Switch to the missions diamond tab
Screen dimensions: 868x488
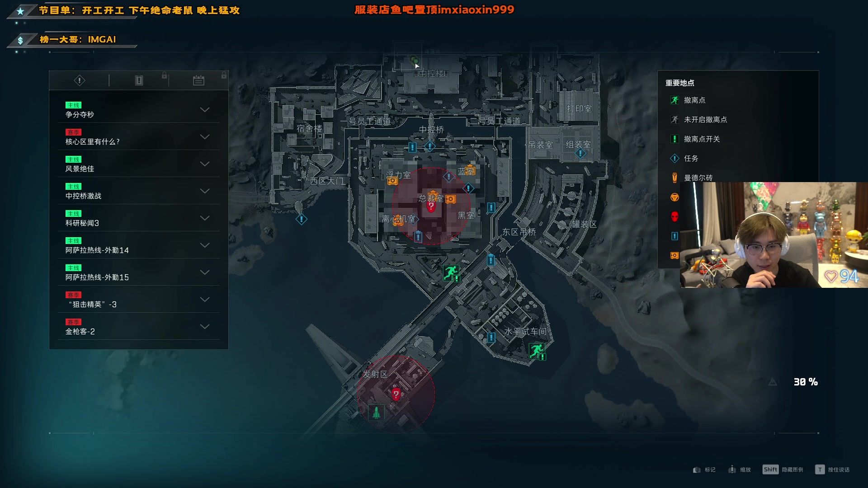80,80
